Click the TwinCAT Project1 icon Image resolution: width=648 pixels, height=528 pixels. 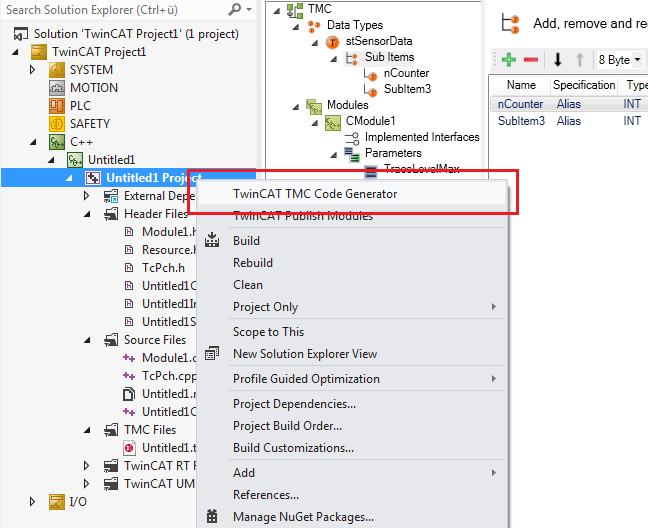click(38, 52)
